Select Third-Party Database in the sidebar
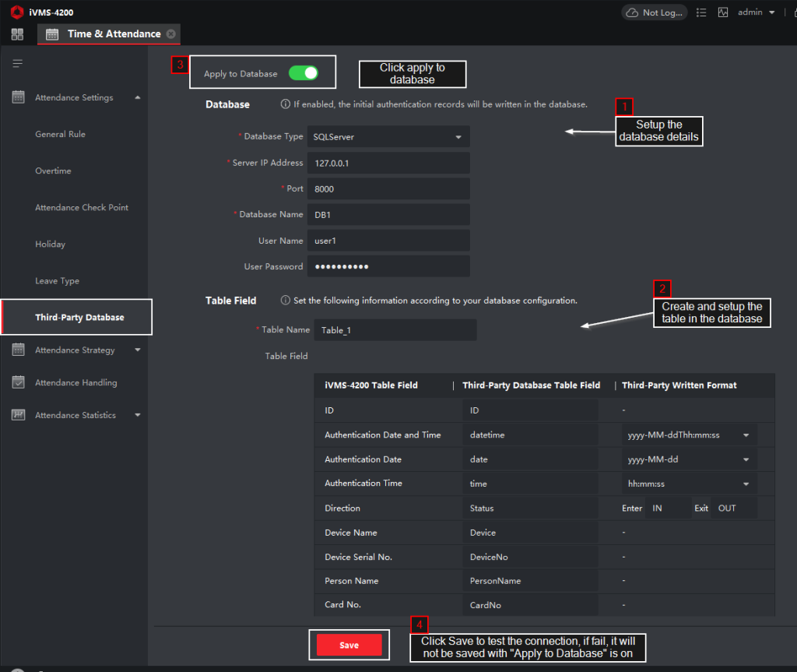 tap(76, 317)
